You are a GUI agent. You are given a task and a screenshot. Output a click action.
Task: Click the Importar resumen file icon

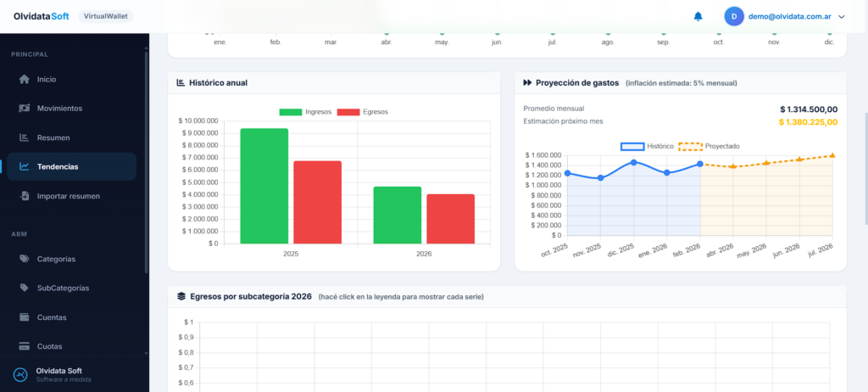[x=25, y=196]
